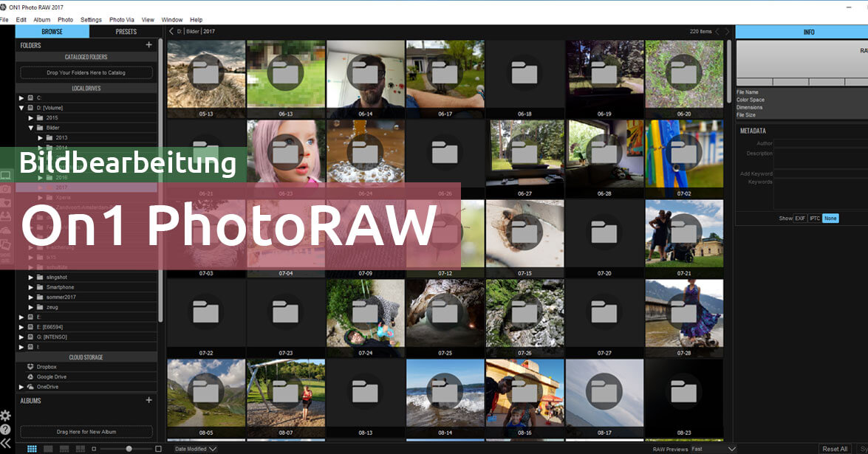Screen dimensions: 868x454
Task: Collapse the Bilder folder
Action: pos(31,128)
